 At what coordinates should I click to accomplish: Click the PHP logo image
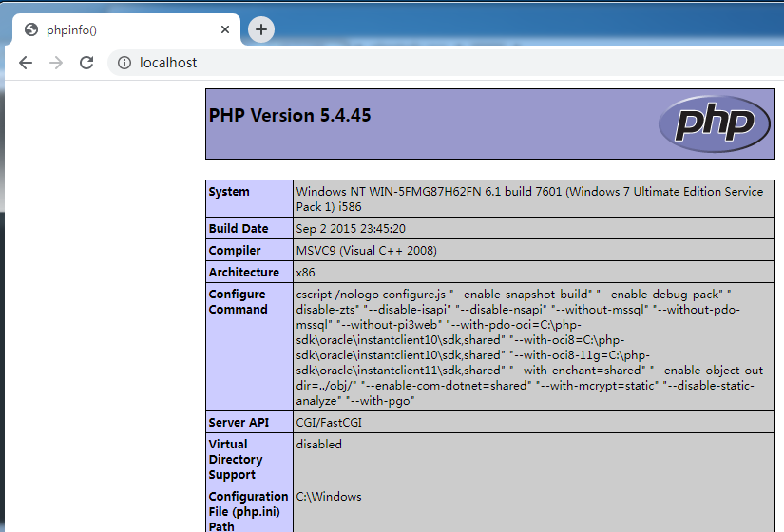[x=715, y=123]
